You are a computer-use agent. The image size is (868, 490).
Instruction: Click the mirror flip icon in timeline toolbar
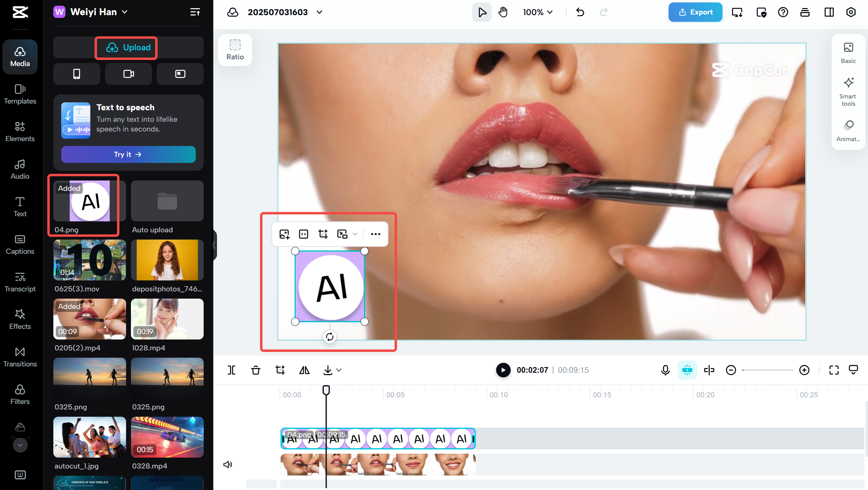pos(304,370)
